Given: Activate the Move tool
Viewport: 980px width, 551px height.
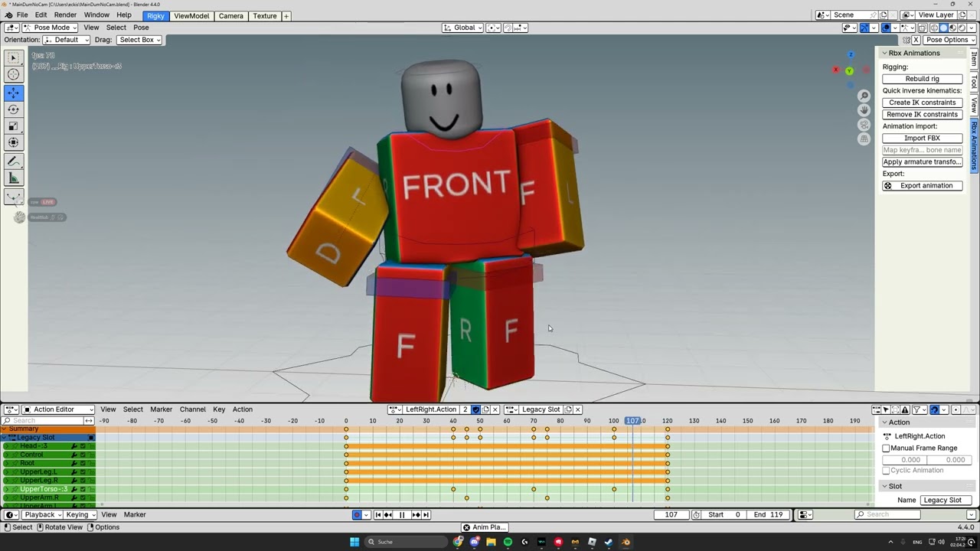Looking at the screenshot, I should tap(13, 92).
